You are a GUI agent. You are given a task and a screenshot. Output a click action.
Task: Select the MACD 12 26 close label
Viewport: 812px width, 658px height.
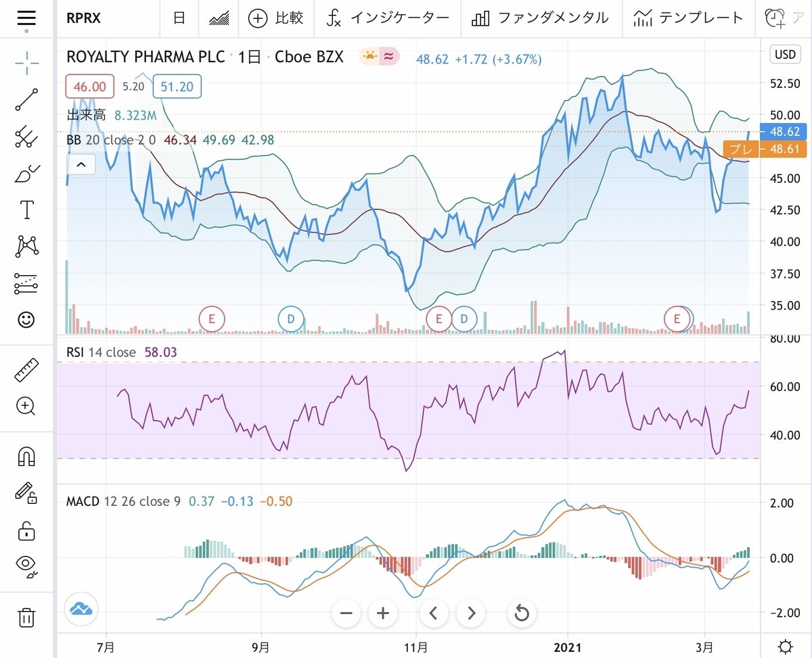point(124,502)
